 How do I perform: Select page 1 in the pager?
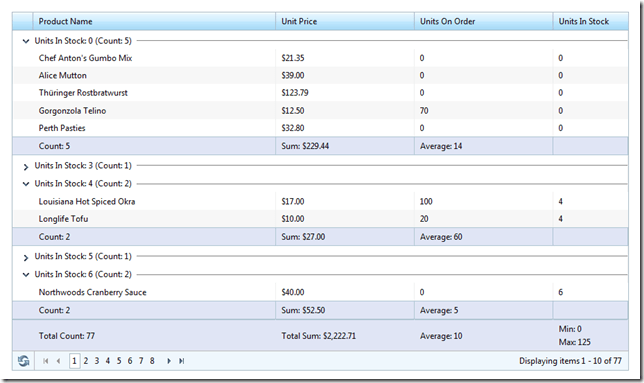pos(74,361)
